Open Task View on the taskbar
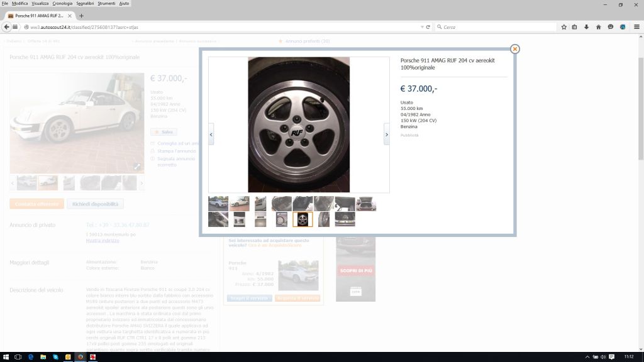Screen dimensions: 644x362 tap(18, 357)
